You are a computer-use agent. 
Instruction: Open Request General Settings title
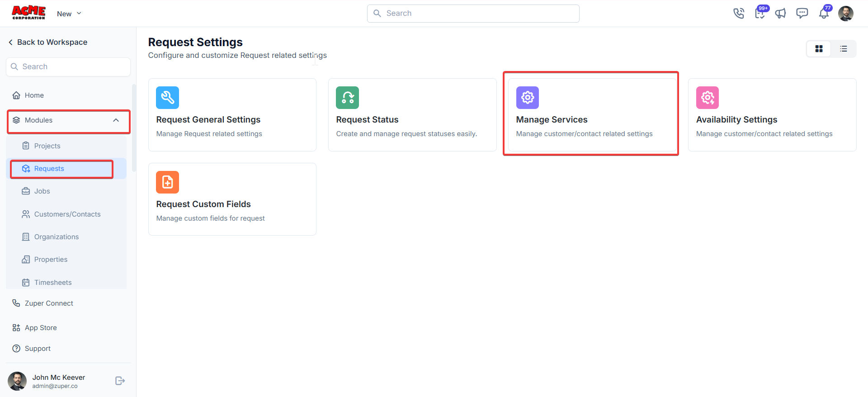coord(208,120)
